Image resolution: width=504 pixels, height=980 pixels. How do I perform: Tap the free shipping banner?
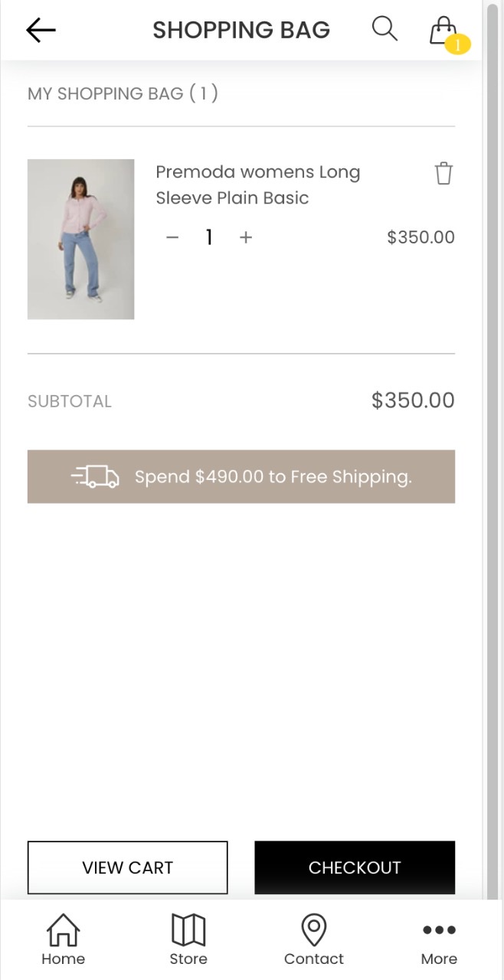point(241,476)
